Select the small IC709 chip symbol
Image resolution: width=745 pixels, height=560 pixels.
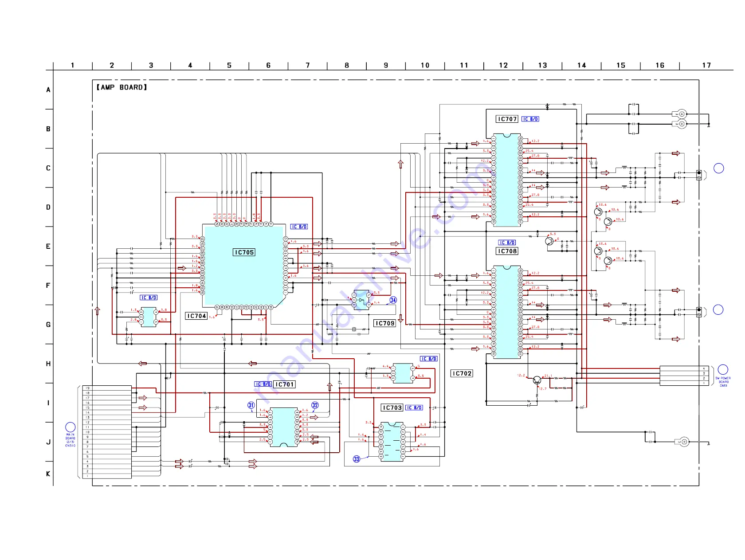[361, 300]
